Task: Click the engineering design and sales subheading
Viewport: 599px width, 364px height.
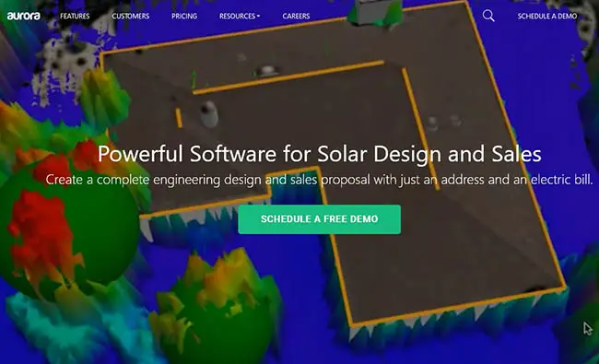Action: 320,180
